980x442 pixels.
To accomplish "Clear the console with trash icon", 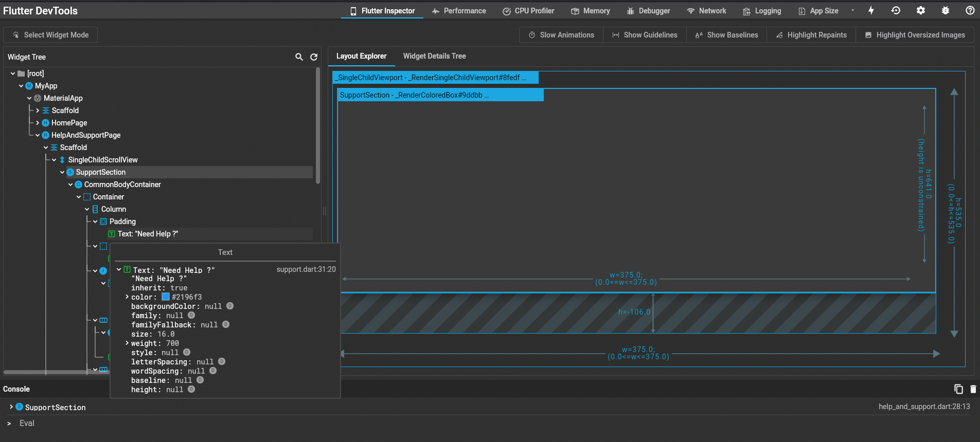I will 973,389.
